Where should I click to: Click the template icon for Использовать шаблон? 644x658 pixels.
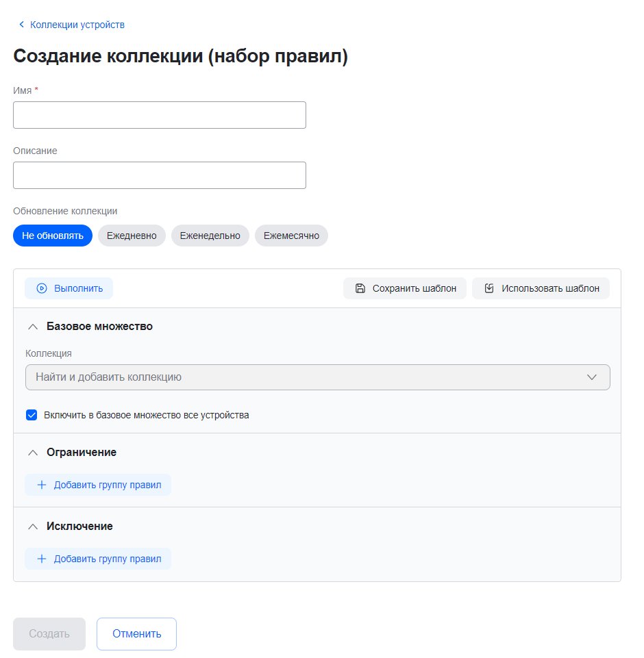[489, 288]
